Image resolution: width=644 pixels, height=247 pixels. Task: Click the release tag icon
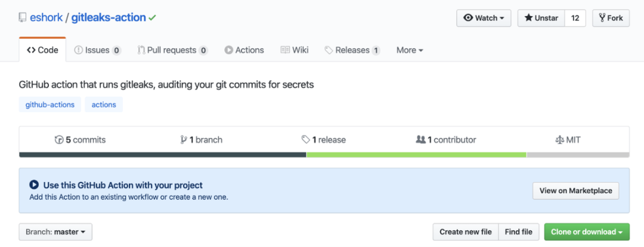(x=306, y=140)
